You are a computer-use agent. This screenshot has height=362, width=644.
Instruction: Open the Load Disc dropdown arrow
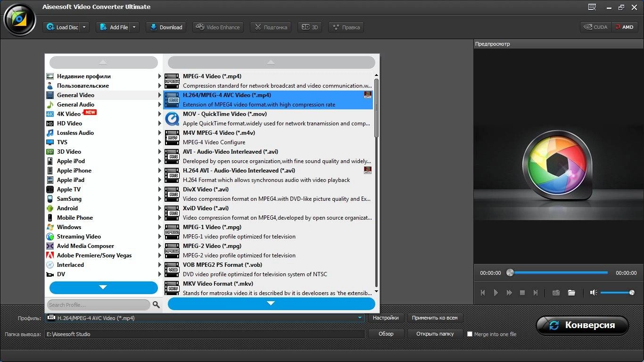click(84, 27)
